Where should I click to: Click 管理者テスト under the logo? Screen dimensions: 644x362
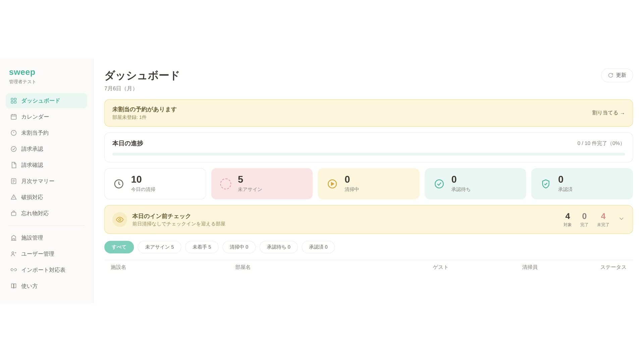tap(22, 82)
